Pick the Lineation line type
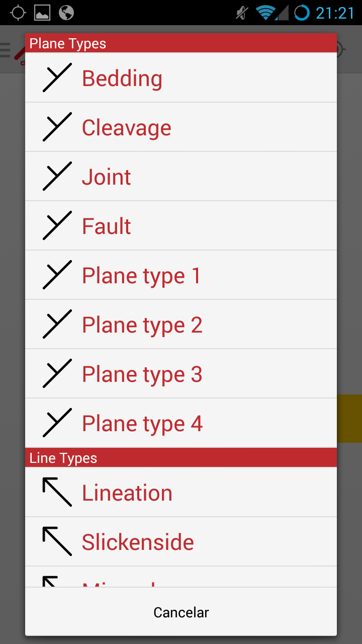The width and height of the screenshot is (362, 644). click(x=127, y=493)
